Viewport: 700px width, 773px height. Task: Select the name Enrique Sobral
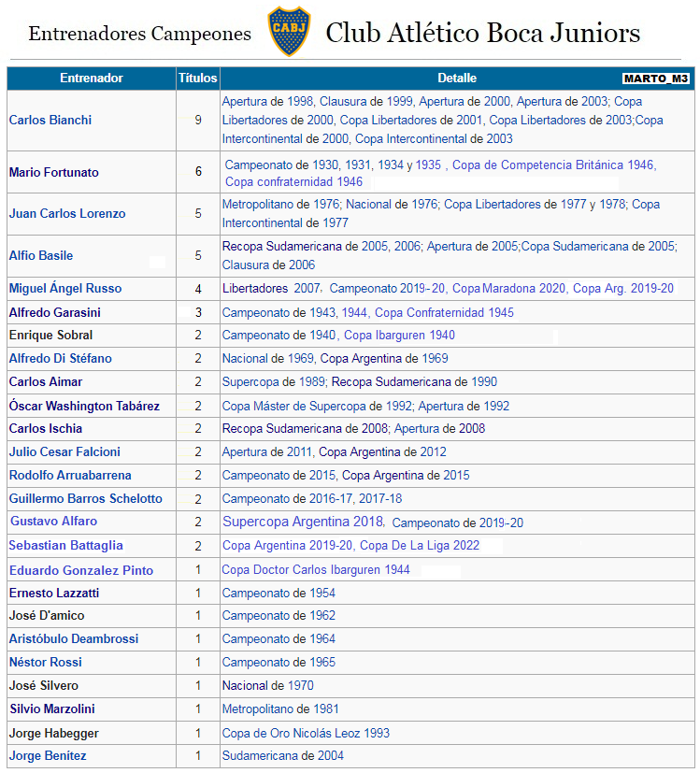coord(50,336)
